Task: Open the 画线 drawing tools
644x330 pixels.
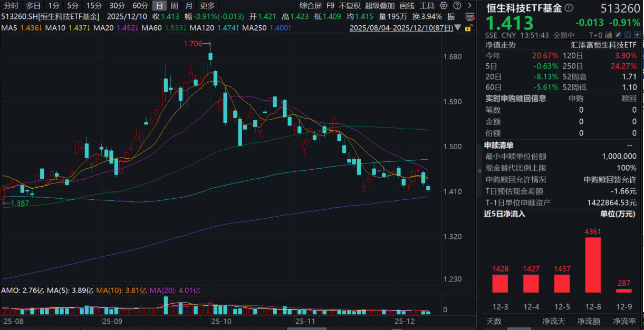Action: click(407, 6)
